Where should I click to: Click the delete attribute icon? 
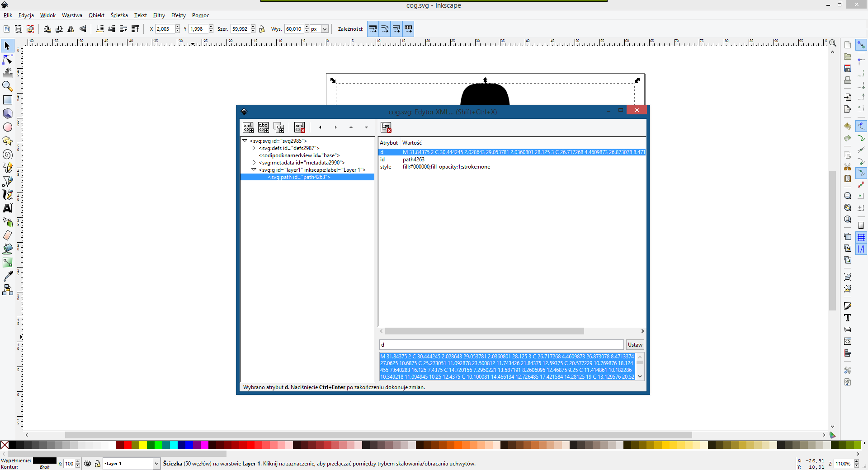(x=386, y=127)
